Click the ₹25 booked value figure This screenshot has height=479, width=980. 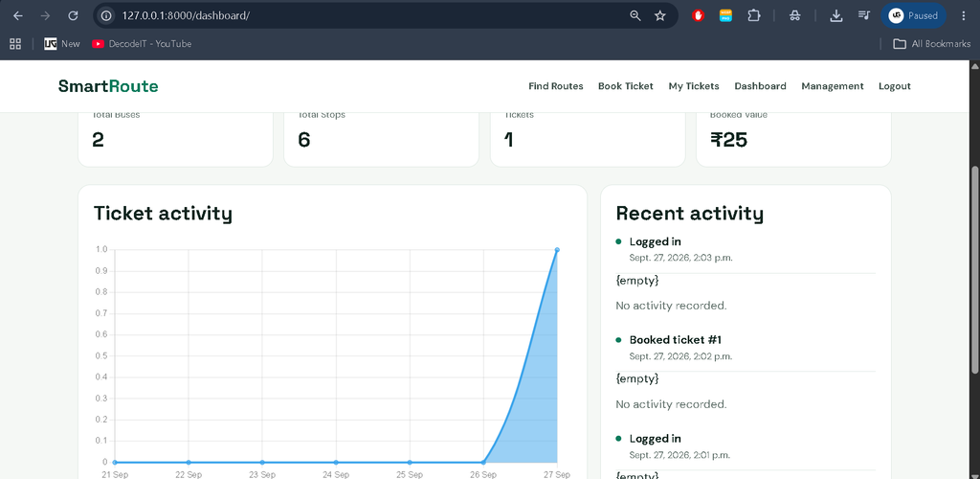(x=728, y=140)
